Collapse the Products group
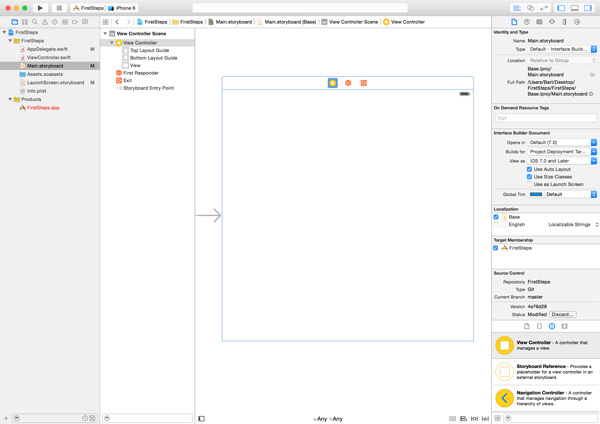The image size is (600, 424). coord(10,99)
